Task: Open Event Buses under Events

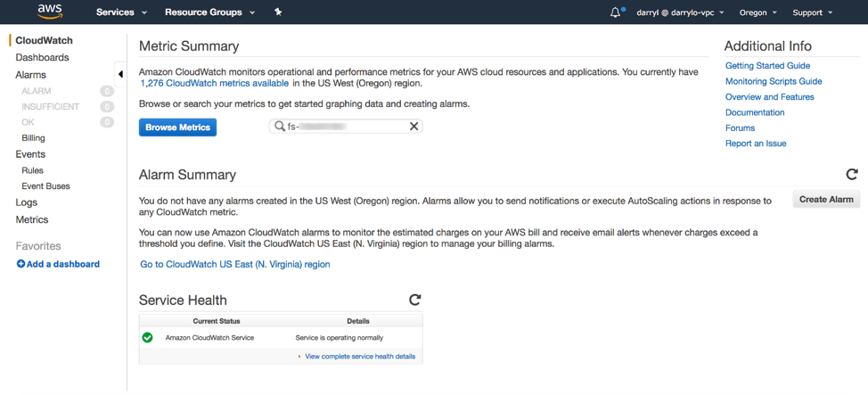Action: click(x=46, y=186)
